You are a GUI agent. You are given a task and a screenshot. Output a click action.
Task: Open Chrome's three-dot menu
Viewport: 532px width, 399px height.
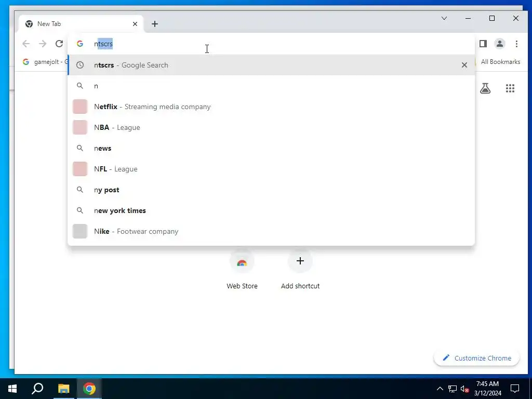516,44
